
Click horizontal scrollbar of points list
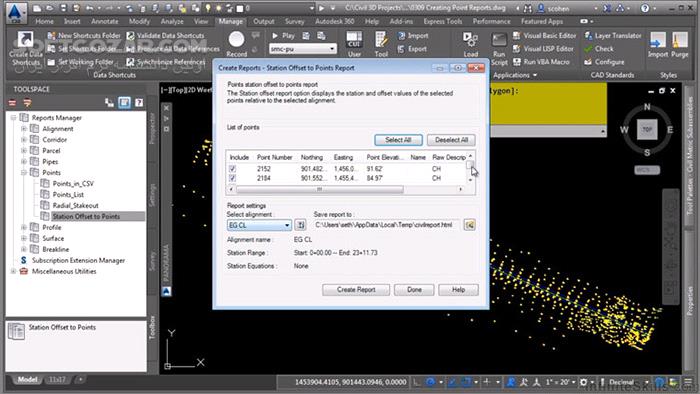tap(345, 189)
